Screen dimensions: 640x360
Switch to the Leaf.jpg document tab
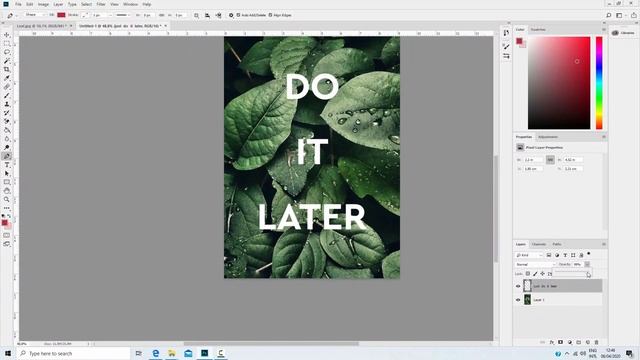pos(42,26)
